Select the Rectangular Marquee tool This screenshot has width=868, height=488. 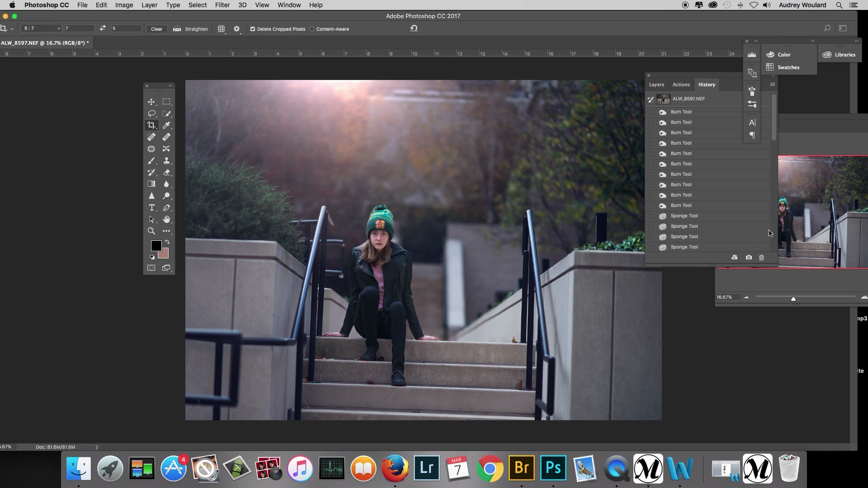[166, 102]
